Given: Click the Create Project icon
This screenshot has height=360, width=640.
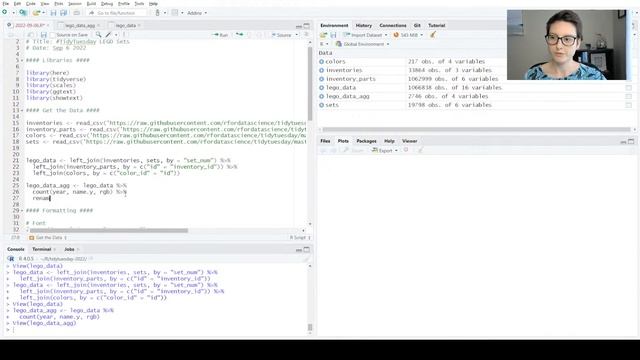Looking at the screenshot, I should (23, 13).
